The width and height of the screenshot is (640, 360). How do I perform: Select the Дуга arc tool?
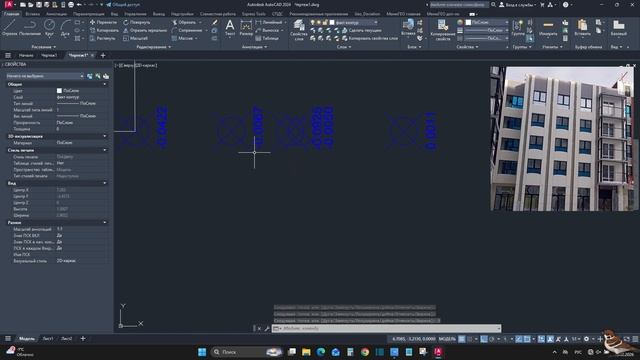click(65, 28)
